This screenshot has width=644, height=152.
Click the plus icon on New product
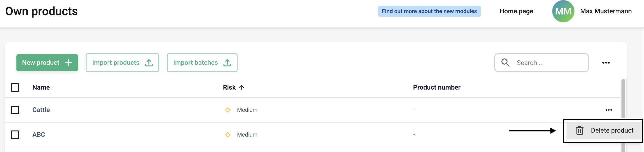tap(68, 62)
